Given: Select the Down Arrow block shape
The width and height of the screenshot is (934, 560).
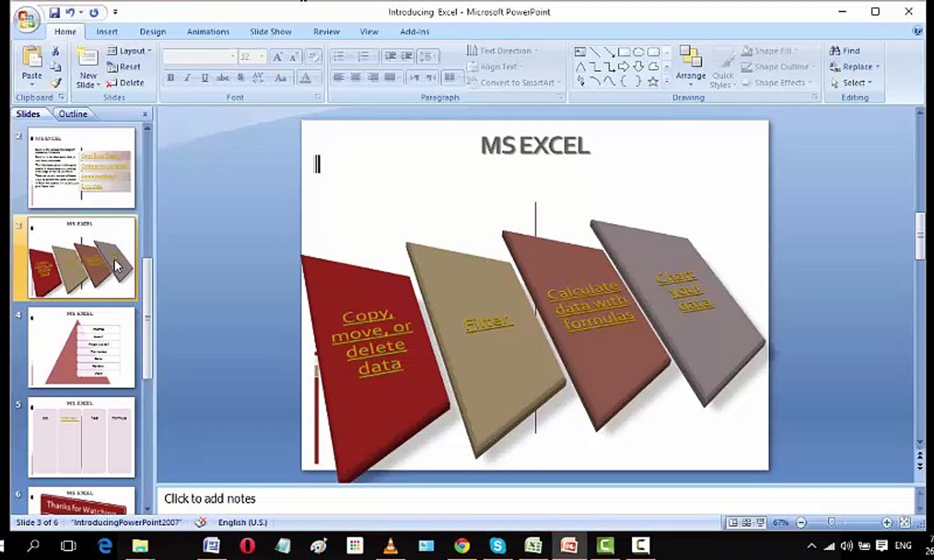Looking at the screenshot, I should 638,67.
